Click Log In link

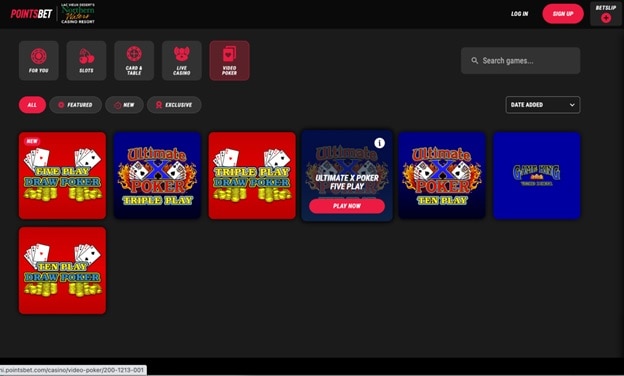520,14
